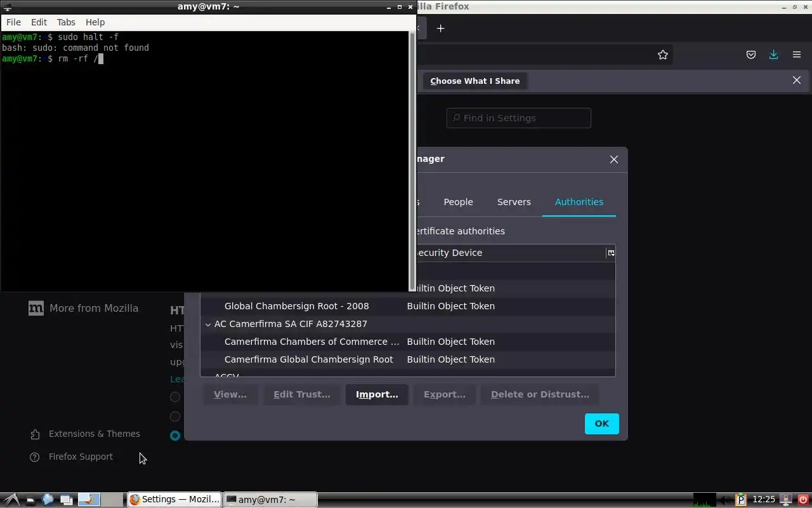The height and width of the screenshot is (508, 812).
Task: Collapse the AC Camerfirma SA CIF A82743287 group
Action: pyautogui.click(x=207, y=324)
